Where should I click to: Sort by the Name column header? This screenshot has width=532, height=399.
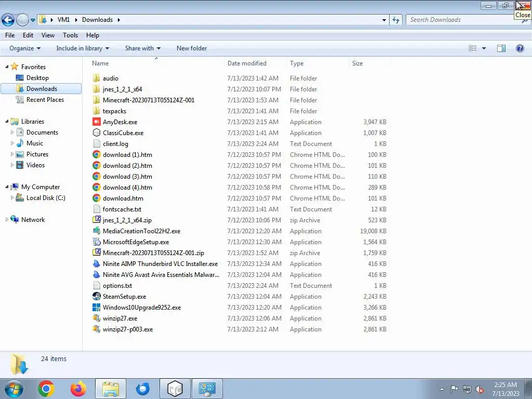point(156,63)
